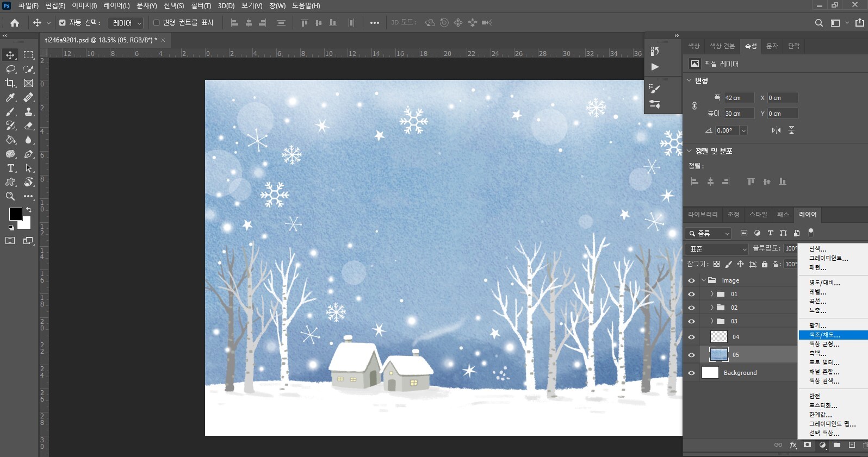Go to the Home screen icon

click(15, 23)
